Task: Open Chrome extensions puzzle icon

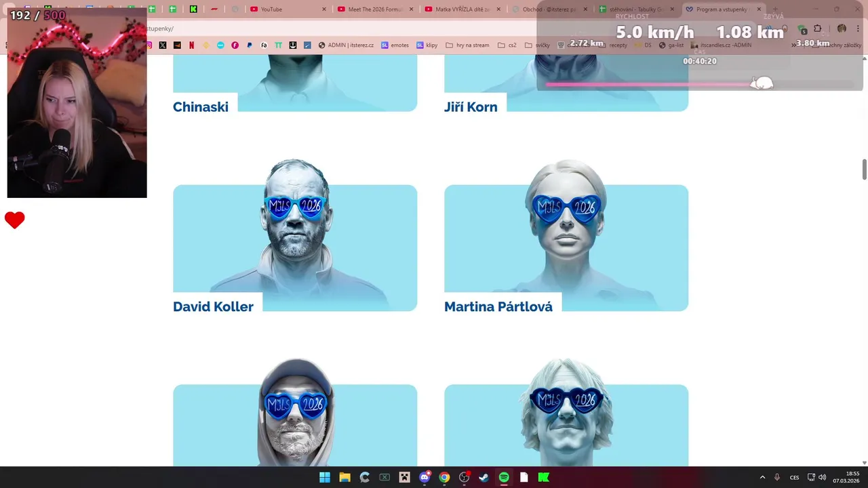Action: (x=817, y=28)
